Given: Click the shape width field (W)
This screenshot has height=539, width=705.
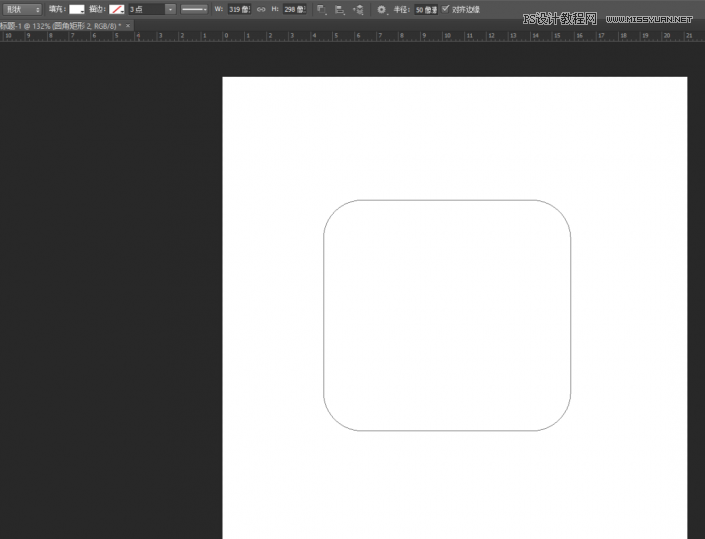Looking at the screenshot, I should 239,8.
